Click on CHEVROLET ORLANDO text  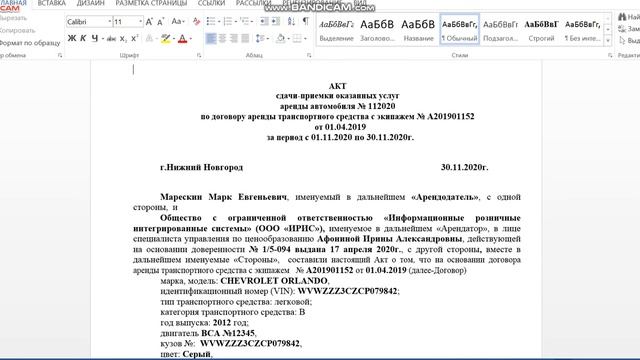point(274,281)
